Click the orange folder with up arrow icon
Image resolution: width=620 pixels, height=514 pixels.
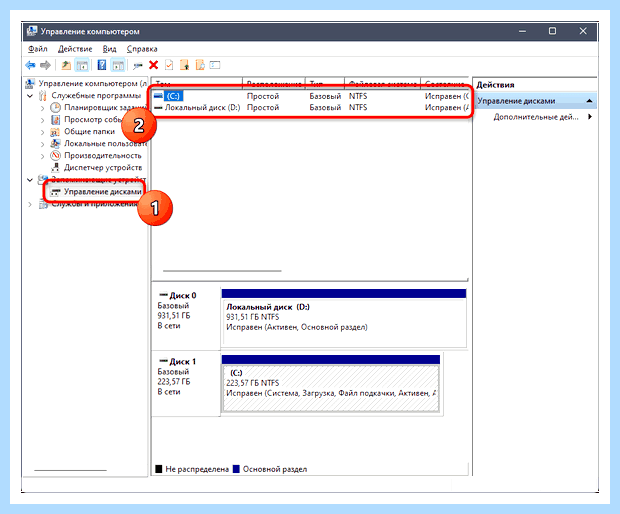click(x=185, y=65)
